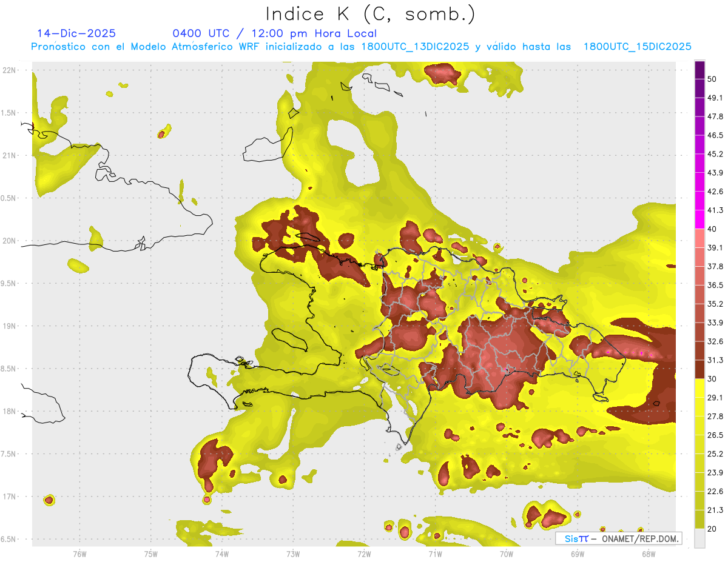Click the '70W' longitude label
This screenshot has width=728, height=562.
click(x=506, y=554)
